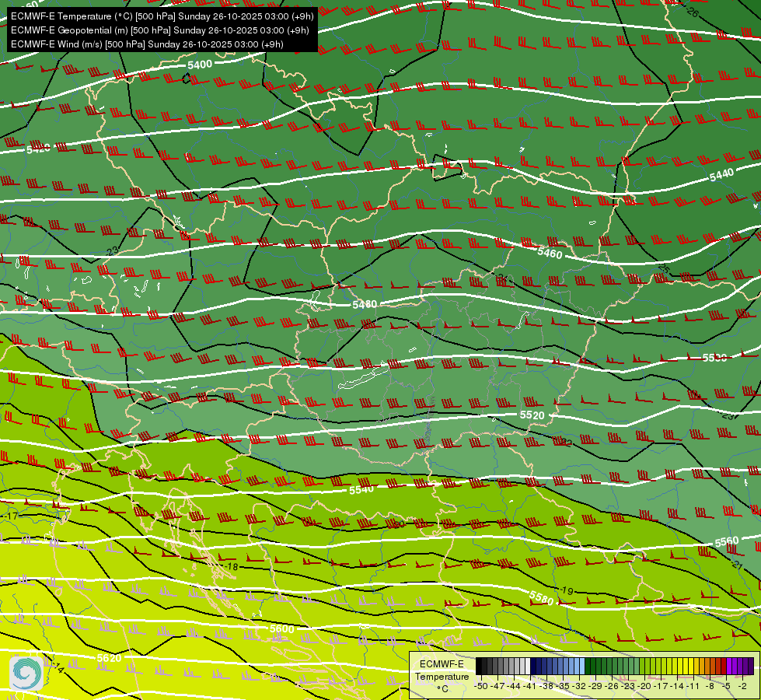Click the -38 legend scale value
The image size is (761, 700).
coord(546,686)
